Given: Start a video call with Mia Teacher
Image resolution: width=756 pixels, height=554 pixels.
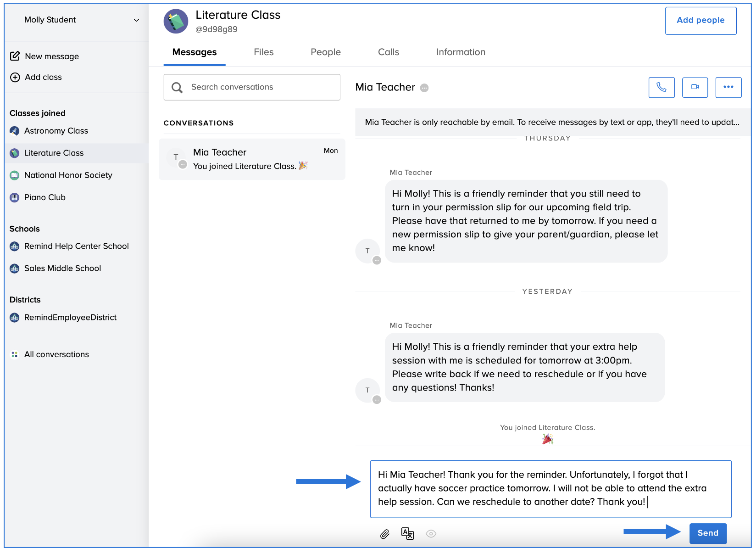Looking at the screenshot, I should click(695, 87).
